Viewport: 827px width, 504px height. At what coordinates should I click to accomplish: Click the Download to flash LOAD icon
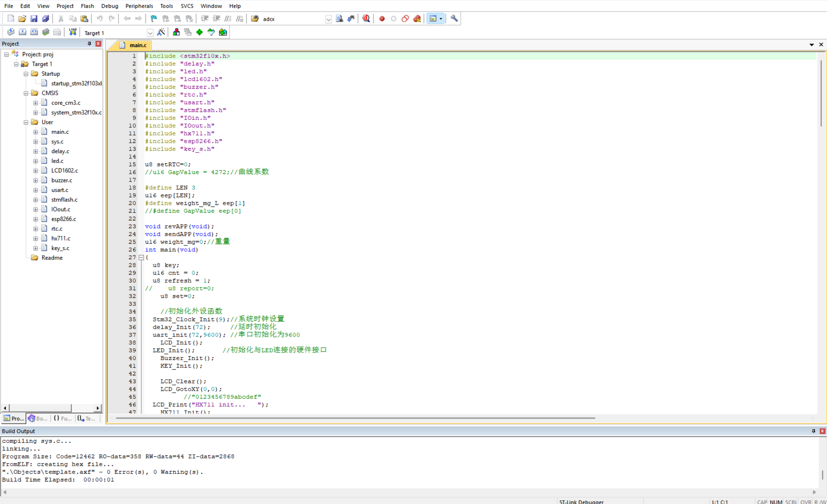[72, 32]
